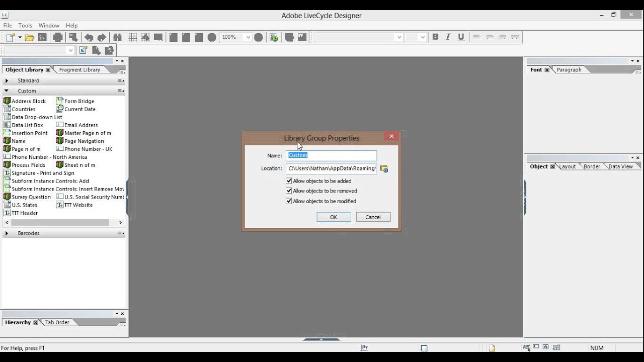Image resolution: width=644 pixels, height=362 pixels.
Task: Open the font size dropdown
Action: [x=423, y=37]
